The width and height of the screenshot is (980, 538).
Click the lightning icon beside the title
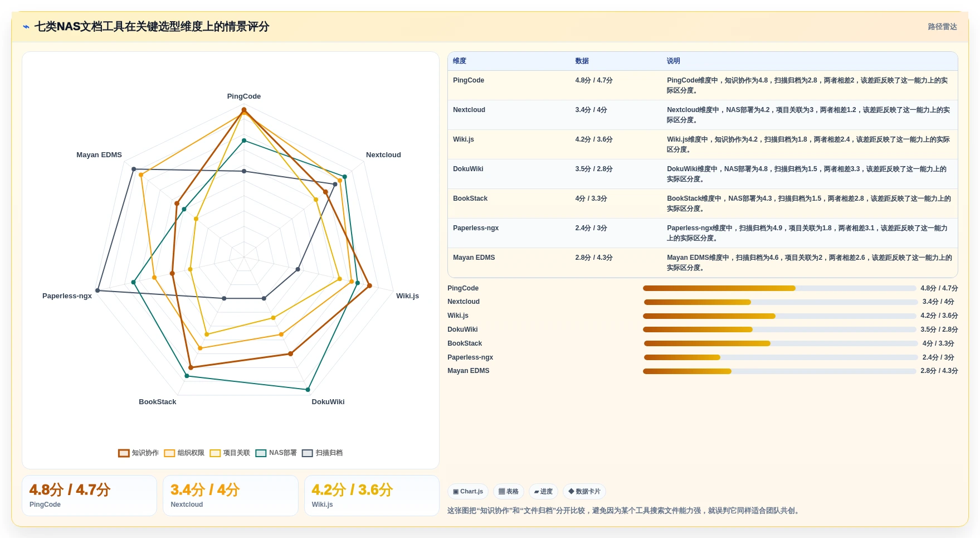point(26,27)
